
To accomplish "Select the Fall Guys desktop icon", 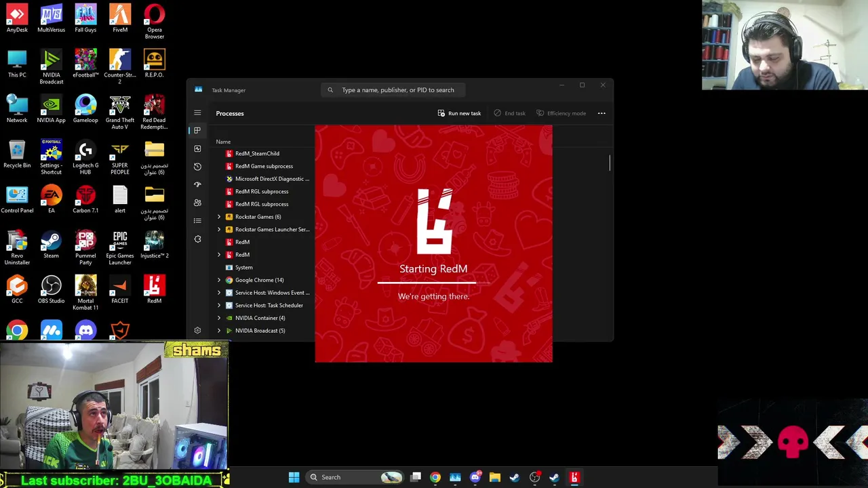I will pyautogui.click(x=85, y=19).
